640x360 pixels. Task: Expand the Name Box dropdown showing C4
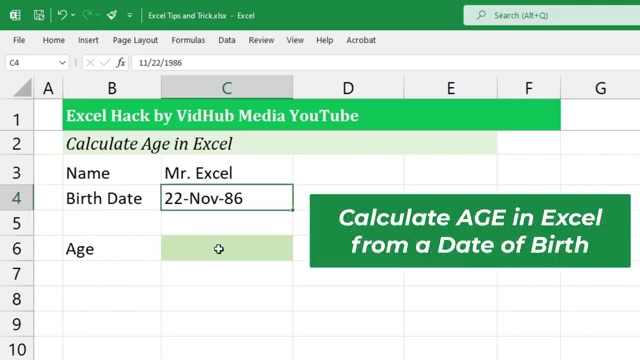[62, 63]
